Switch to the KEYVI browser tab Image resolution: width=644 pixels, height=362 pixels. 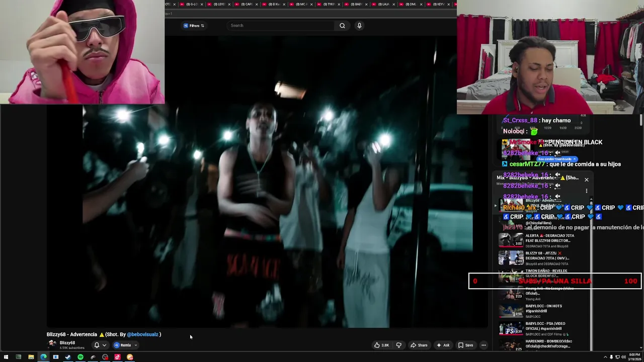point(438,5)
